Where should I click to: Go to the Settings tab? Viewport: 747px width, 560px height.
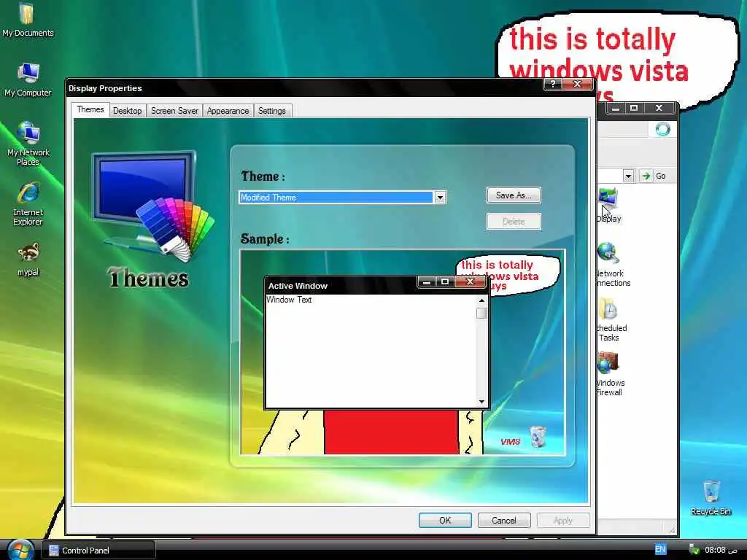[271, 111]
